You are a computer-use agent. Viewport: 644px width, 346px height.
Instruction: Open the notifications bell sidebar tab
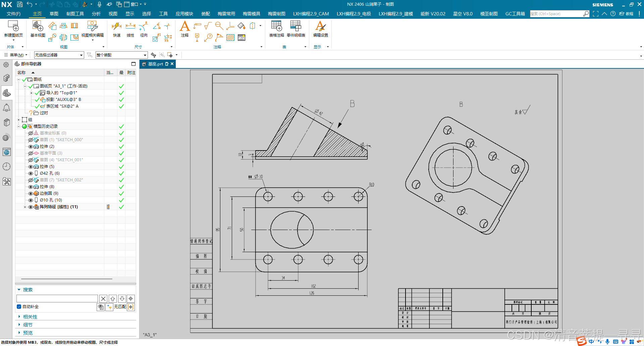pyautogui.click(x=6, y=108)
